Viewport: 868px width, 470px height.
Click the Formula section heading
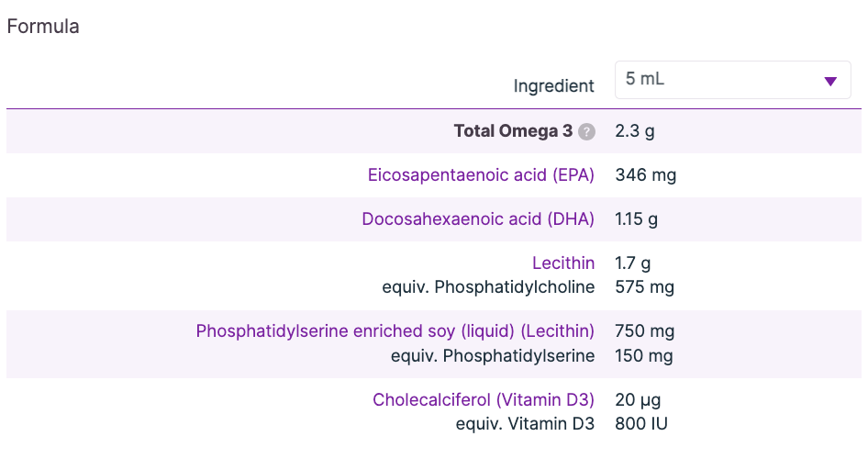tap(43, 27)
